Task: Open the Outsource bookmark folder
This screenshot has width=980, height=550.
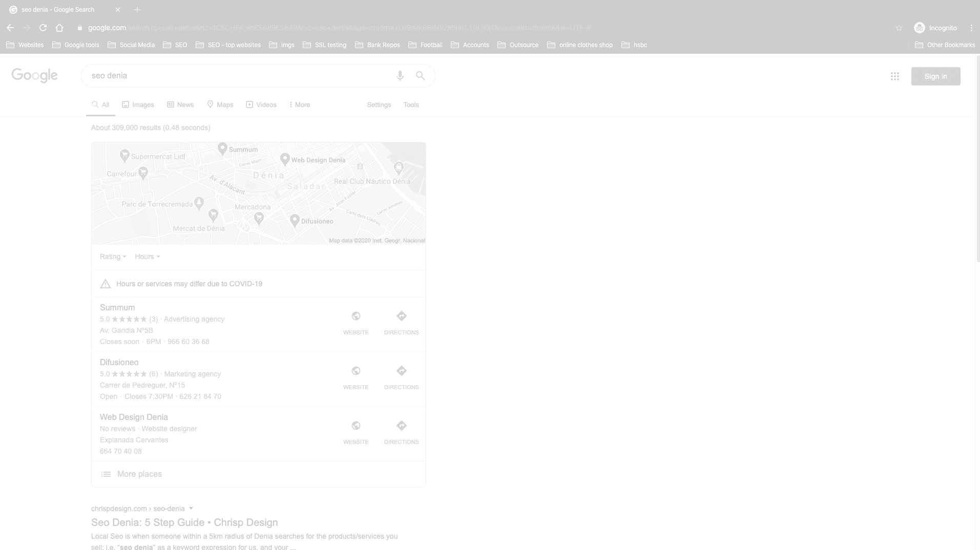Action: coord(518,45)
